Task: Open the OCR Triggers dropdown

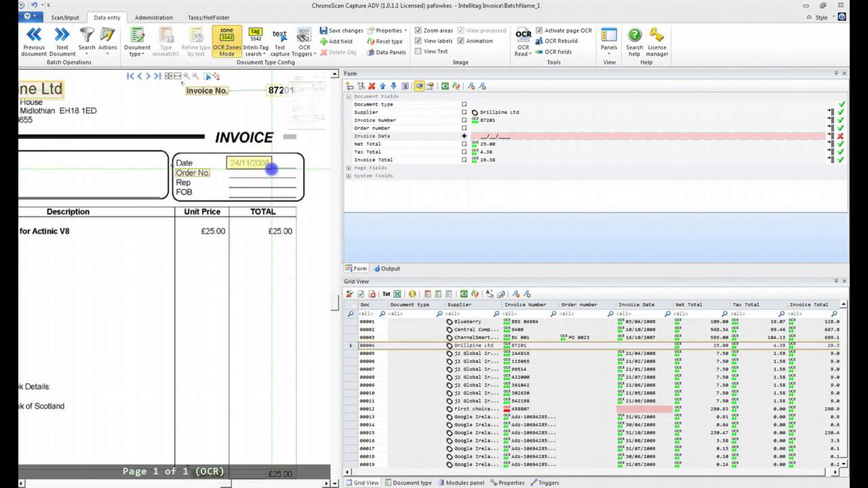Action: (x=304, y=41)
